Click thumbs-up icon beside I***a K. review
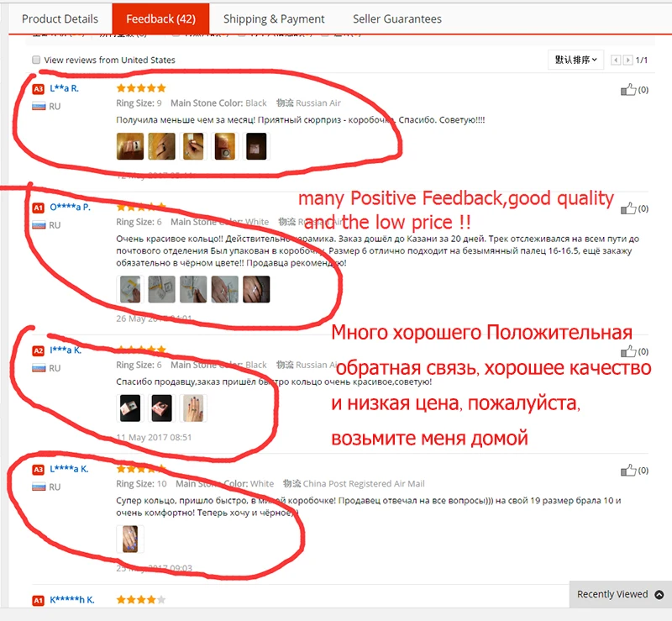Screen dimensions: 672x621 (x=628, y=351)
